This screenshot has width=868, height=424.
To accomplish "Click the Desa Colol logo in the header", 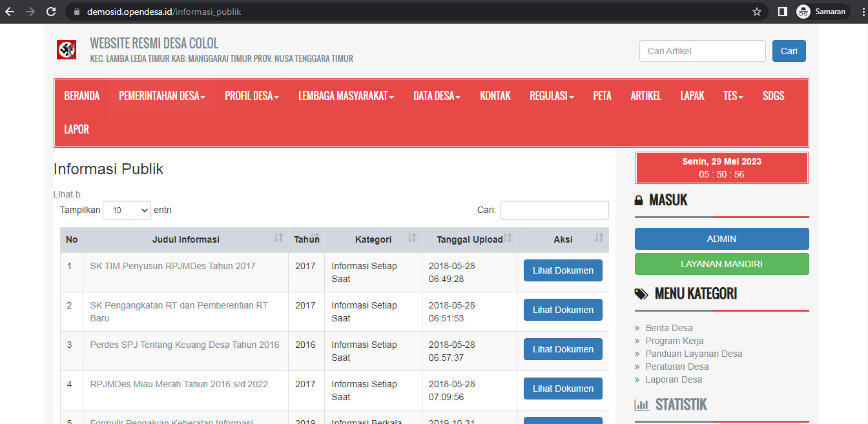I will click(67, 50).
